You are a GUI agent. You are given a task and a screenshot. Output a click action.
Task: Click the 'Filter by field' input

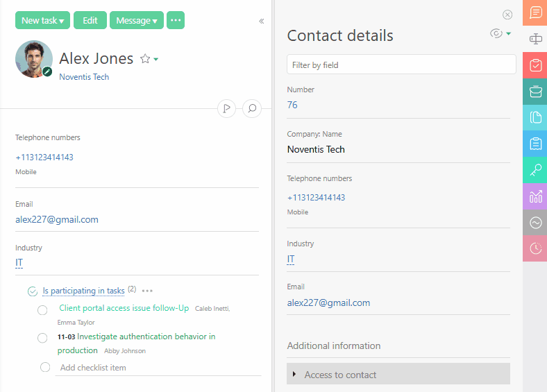pyautogui.click(x=401, y=65)
